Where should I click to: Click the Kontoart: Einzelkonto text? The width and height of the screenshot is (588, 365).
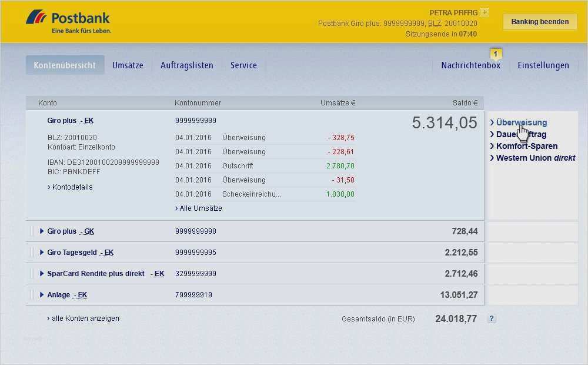[x=81, y=147]
